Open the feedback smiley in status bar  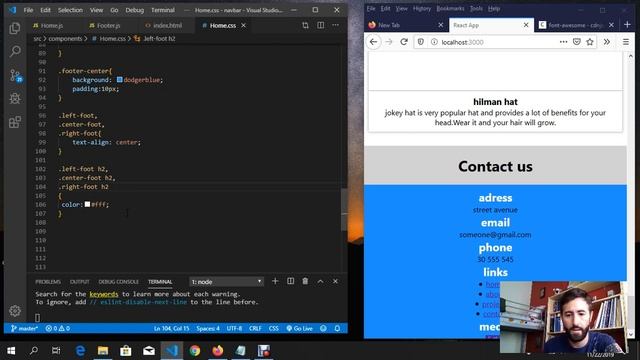pos(323,328)
